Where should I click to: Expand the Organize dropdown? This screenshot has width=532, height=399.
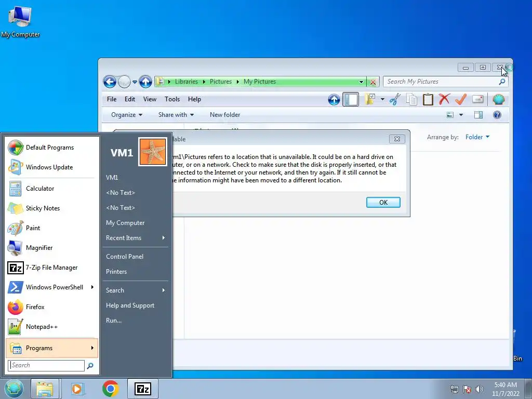tap(127, 115)
